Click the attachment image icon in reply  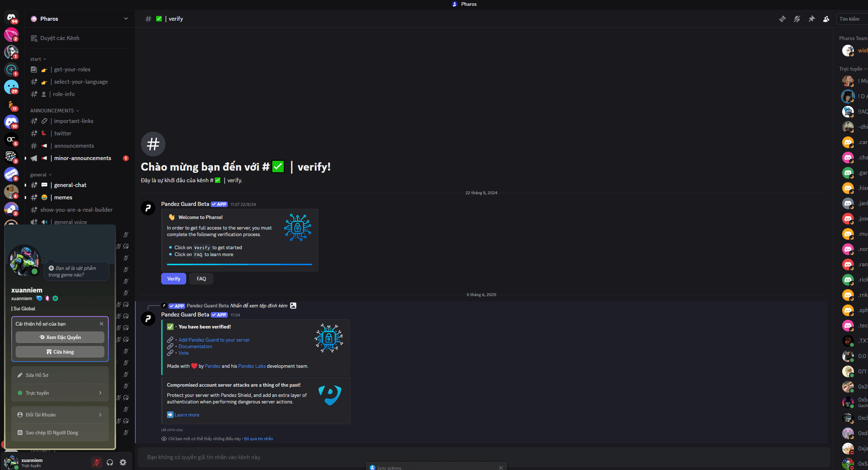pyautogui.click(x=293, y=306)
